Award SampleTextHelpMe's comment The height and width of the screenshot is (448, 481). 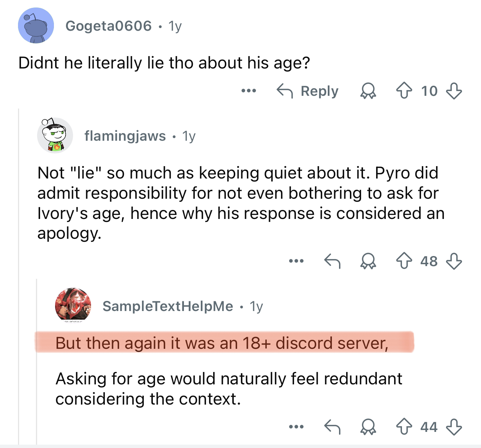click(368, 427)
